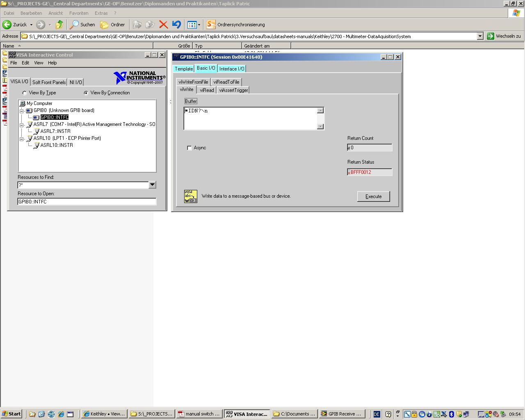The height and width of the screenshot is (420, 525).
Task: Open the viWriteFromFile tab
Action: coord(193,82)
